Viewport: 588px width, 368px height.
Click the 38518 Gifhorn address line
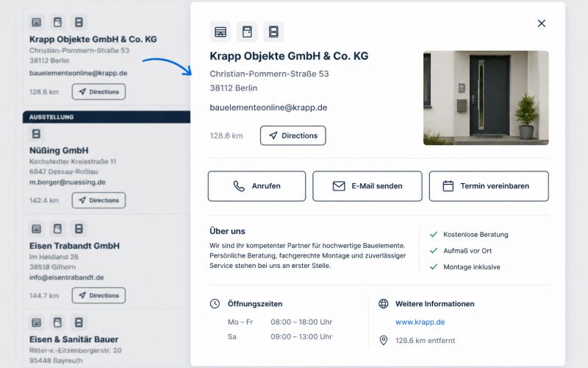point(52,267)
